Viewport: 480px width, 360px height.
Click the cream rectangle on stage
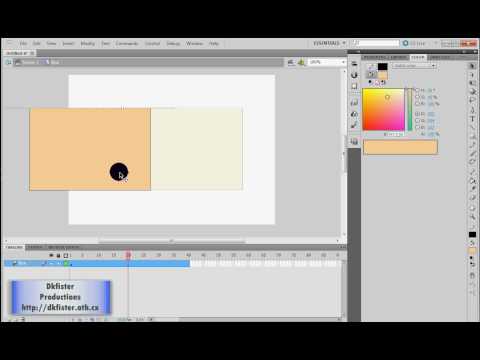coord(197,149)
